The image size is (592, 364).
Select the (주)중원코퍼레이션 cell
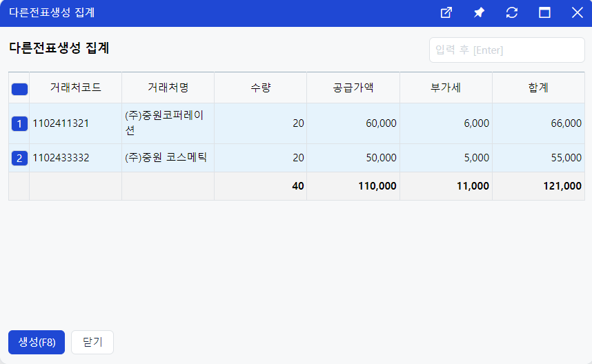click(168, 123)
